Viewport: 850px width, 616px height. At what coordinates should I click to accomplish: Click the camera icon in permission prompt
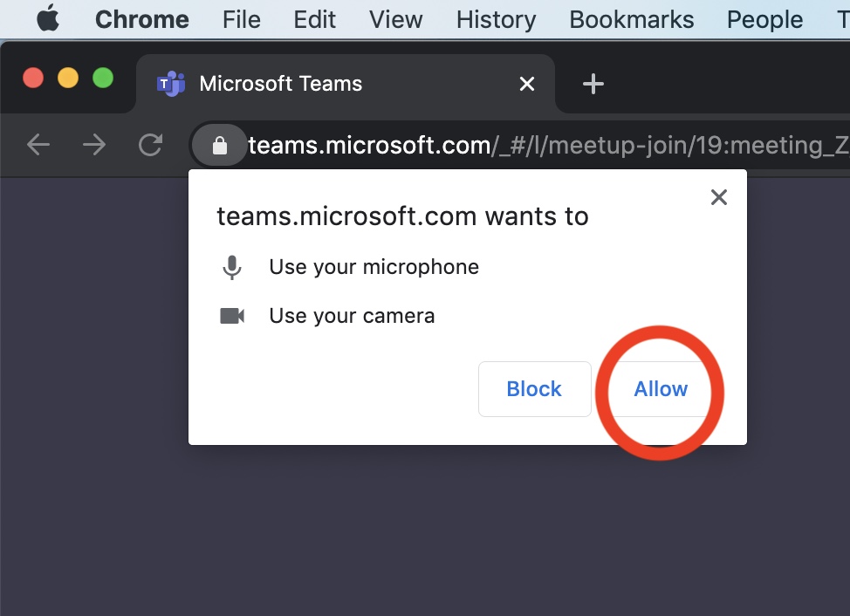tap(232, 316)
